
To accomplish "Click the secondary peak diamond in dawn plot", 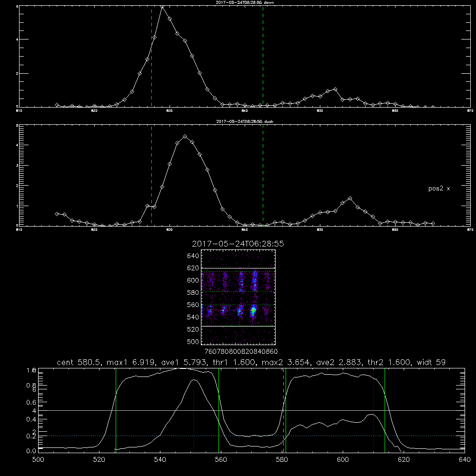I will point(335,89).
